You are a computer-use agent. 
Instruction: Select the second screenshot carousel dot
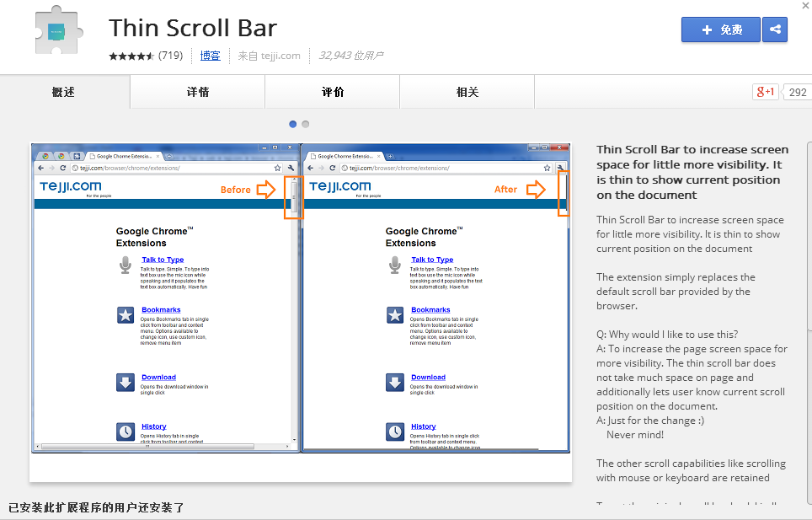pos(306,124)
